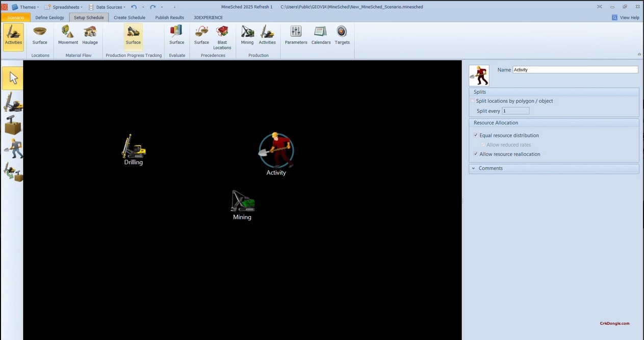Choose the selection arrow tool in sidebar
Viewport: 644px width, 340px height.
coord(12,77)
